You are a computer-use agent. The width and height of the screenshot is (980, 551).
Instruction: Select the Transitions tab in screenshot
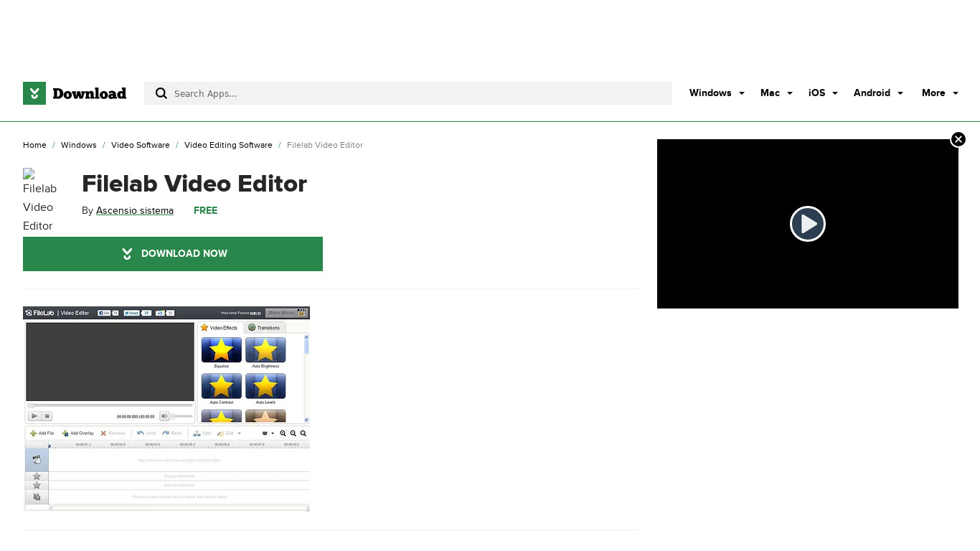pyautogui.click(x=264, y=327)
